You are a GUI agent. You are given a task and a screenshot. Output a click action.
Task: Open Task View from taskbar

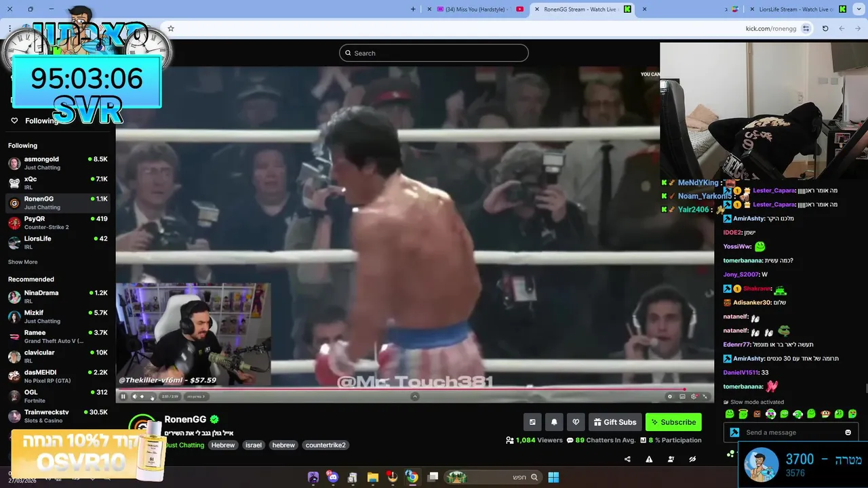[x=433, y=477]
